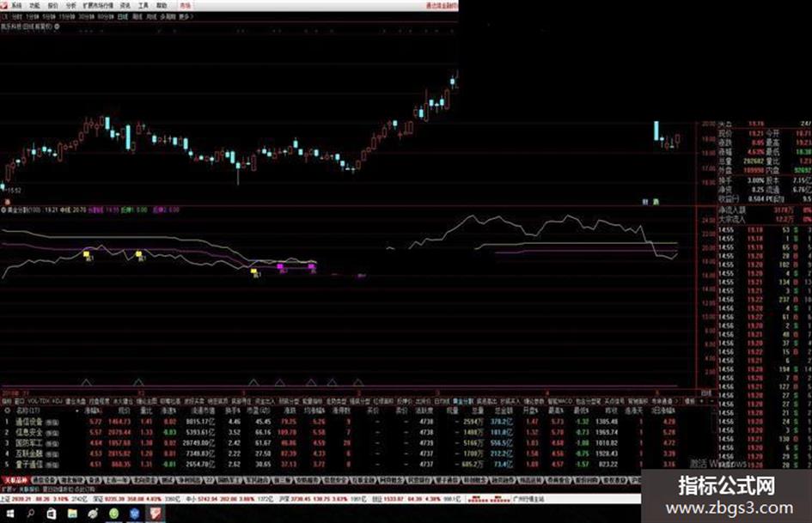Switch chart period to 15分钟
The image size is (812, 523).
[x=67, y=16]
